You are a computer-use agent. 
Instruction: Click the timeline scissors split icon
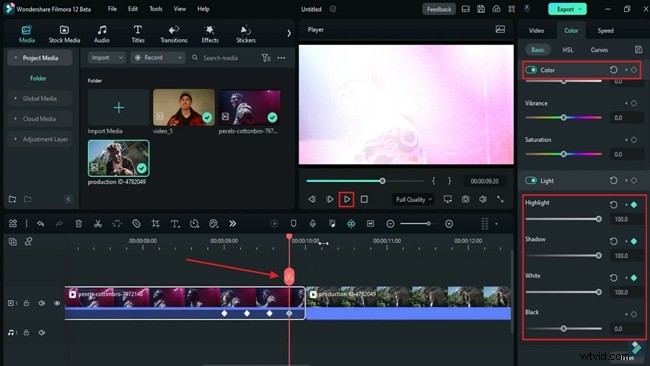click(98, 224)
